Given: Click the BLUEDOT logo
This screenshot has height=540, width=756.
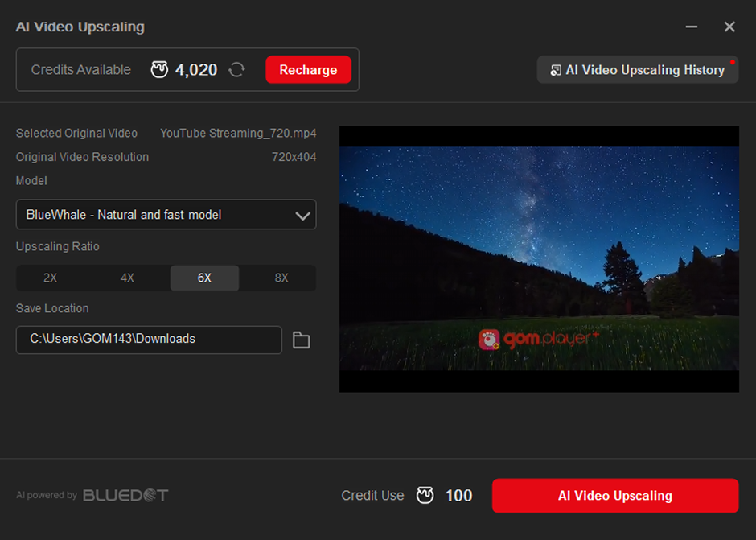Looking at the screenshot, I should point(125,495).
